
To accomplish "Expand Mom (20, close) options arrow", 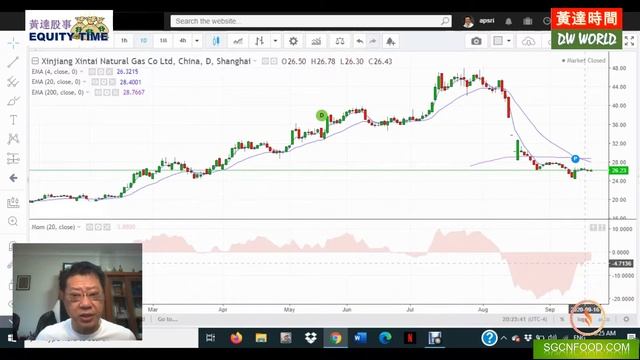I will click(x=78, y=227).
